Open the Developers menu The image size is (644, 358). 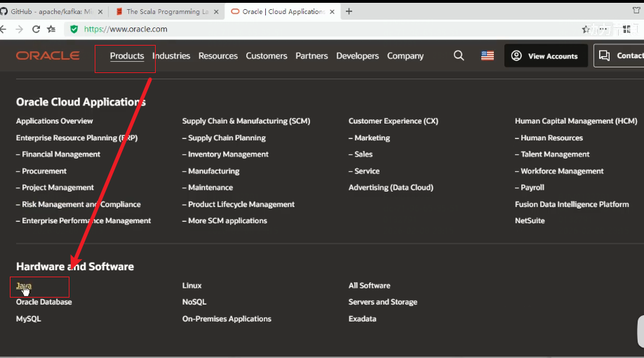click(x=357, y=56)
